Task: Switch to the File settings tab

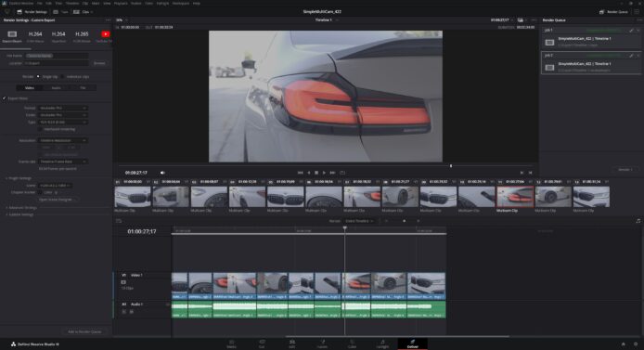Action: click(x=83, y=88)
